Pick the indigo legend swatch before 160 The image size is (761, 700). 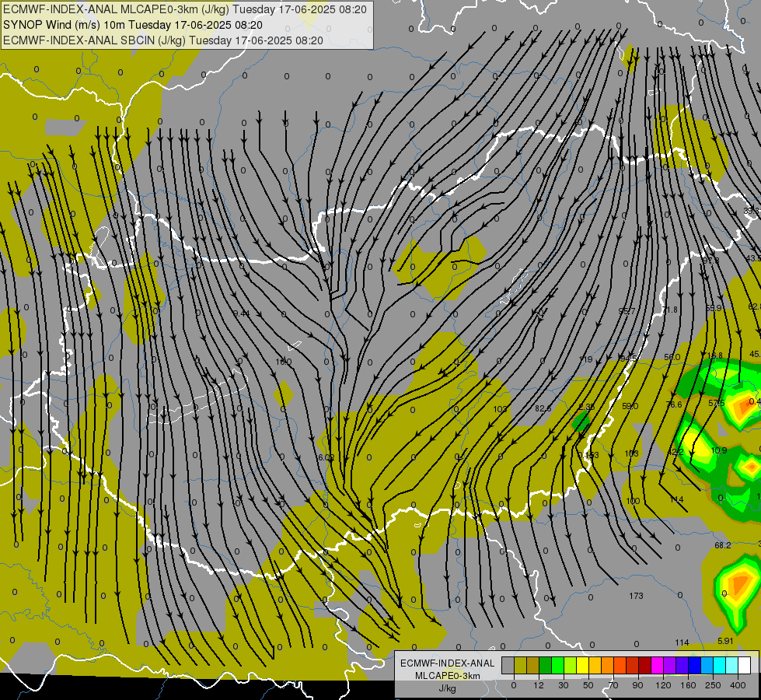682,665
